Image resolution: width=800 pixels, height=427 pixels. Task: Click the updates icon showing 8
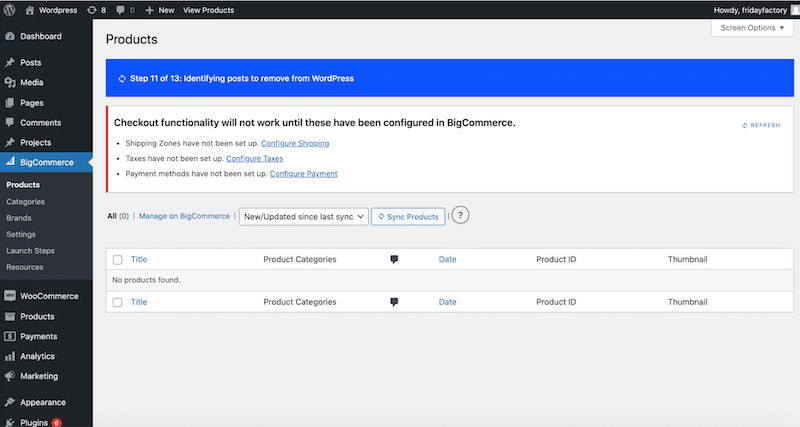(93, 10)
